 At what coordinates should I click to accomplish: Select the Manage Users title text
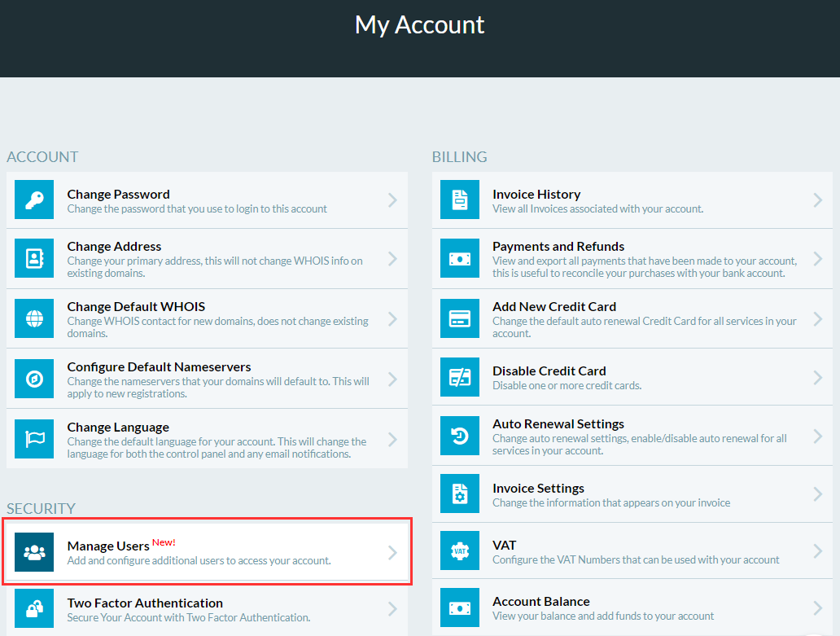click(x=108, y=546)
